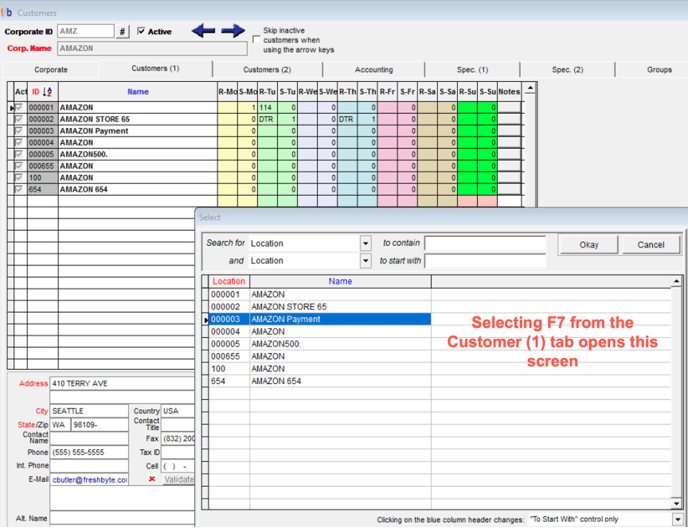Toggle Act checkbox for customer 000655
Viewport: 688px width, 528px height.
(x=19, y=166)
